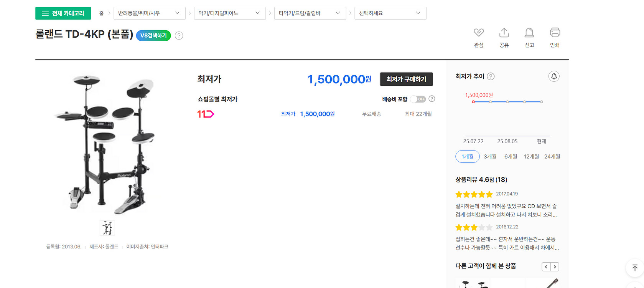Toggle 배송비 포함 switch
644x288 pixels.
(x=418, y=99)
